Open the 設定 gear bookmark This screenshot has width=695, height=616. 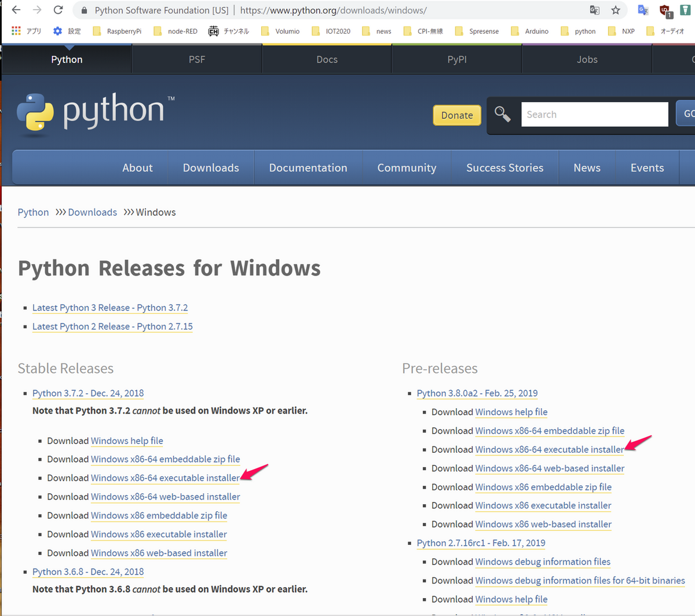(67, 31)
